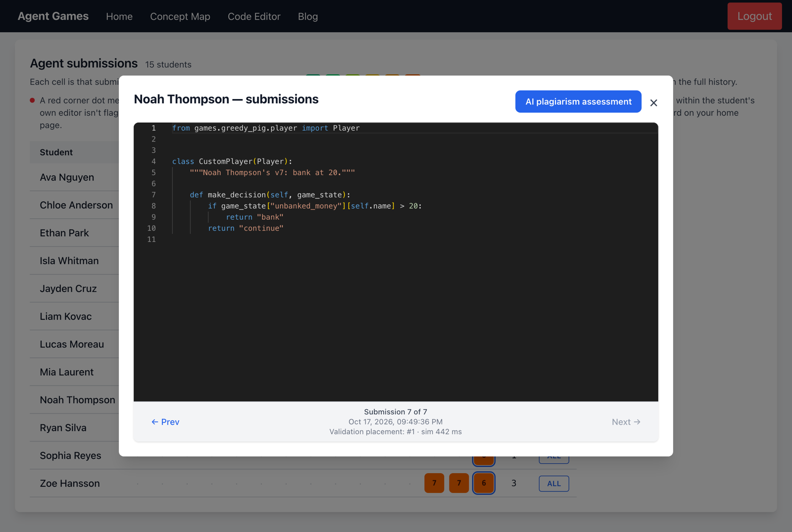
Task: Click the Validation placement status text
Action: point(396,432)
